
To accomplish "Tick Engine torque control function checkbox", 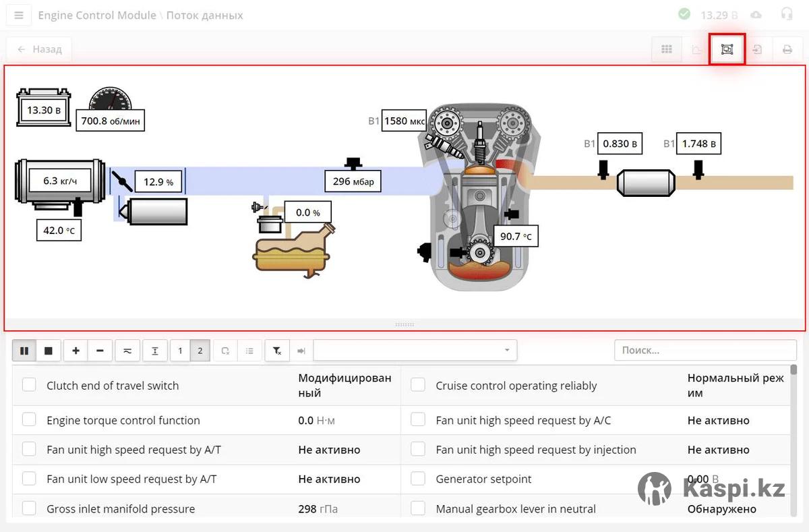I will tap(29, 419).
